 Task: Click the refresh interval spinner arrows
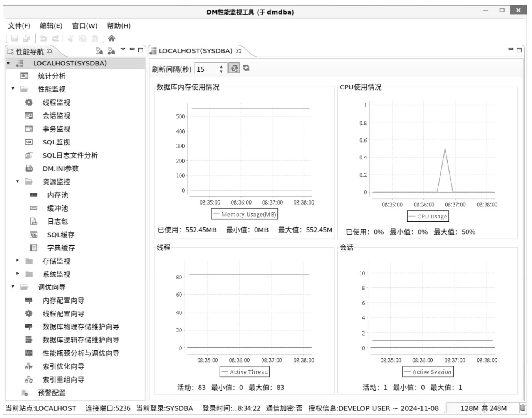[221, 69]
